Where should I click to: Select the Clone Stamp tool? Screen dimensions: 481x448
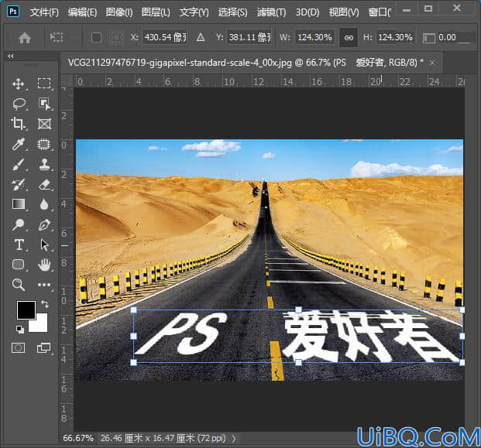coord(44,164)
